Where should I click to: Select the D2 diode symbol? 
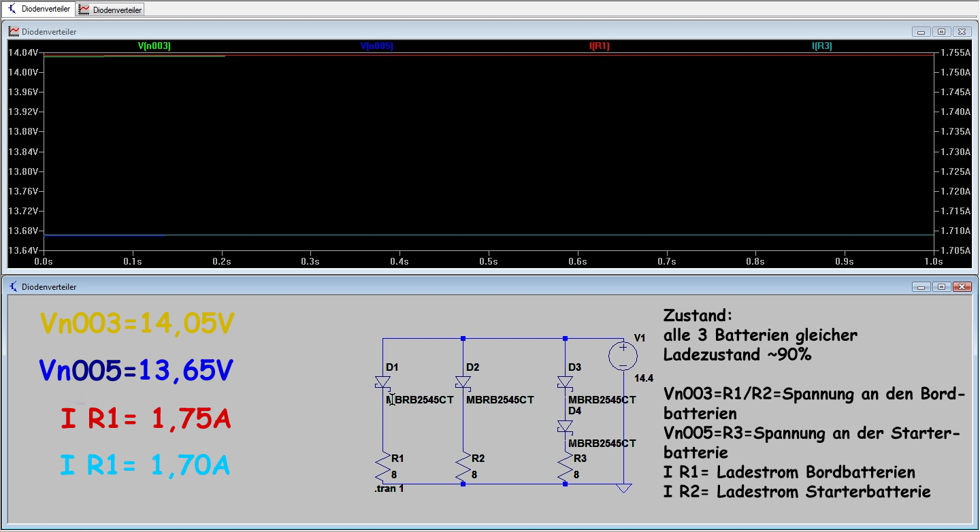coord(463,383)
